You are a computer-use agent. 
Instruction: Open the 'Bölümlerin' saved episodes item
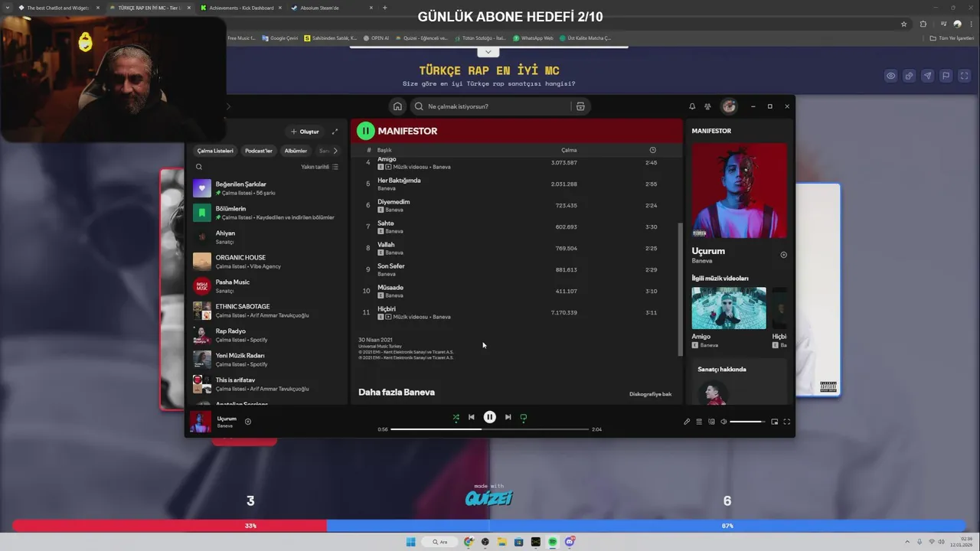click(x=266, y=213)
